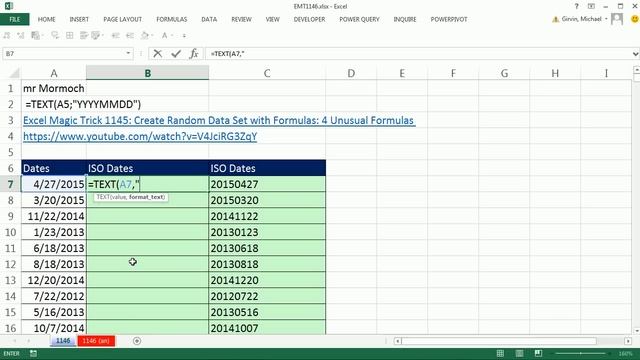Click the Excel application icon
640x360 pixels.
[x=9, y=6]
